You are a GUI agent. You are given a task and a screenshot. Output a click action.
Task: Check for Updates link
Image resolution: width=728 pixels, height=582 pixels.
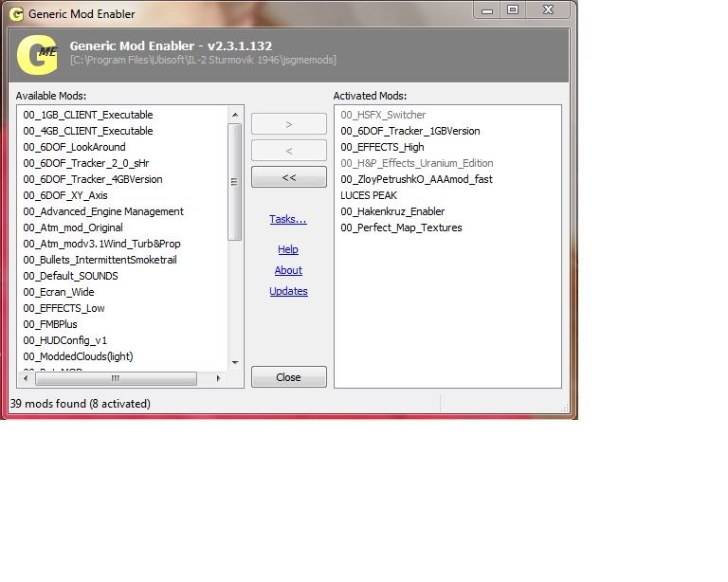[288, 291]
